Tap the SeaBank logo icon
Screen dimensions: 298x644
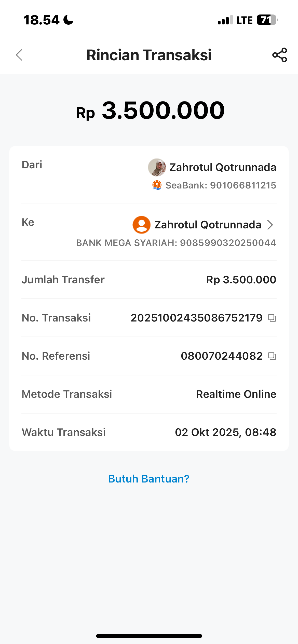pos(157,185)
